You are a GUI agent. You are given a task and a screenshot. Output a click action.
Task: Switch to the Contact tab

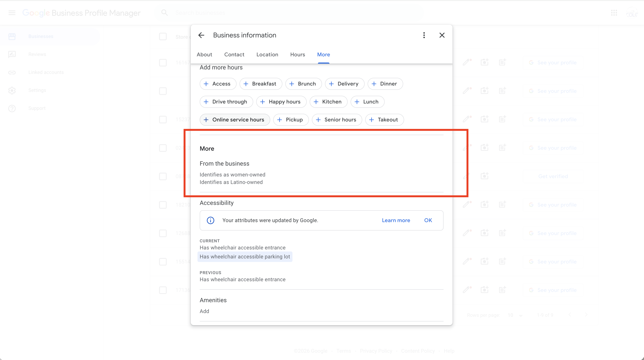[x=234, y=54]
